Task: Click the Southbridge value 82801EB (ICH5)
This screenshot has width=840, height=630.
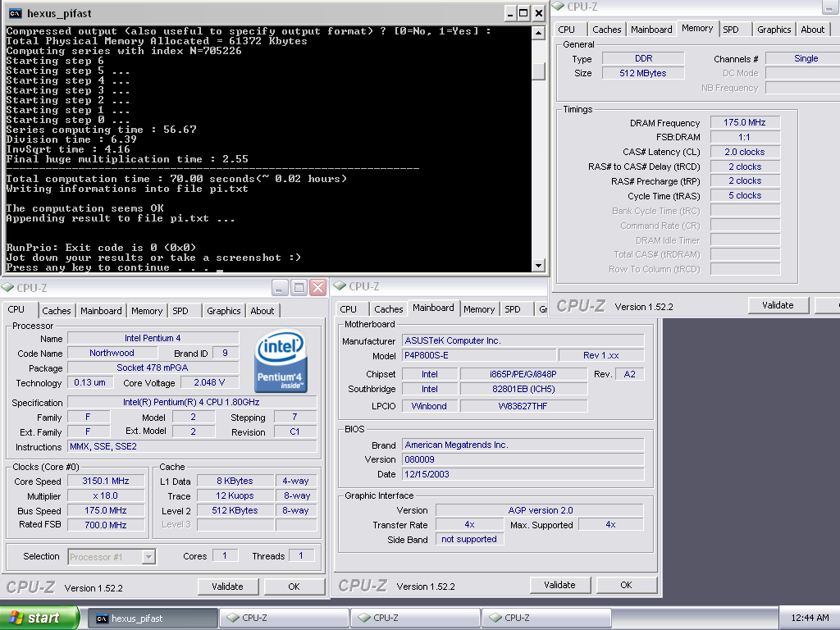Action: click(523, 389)
